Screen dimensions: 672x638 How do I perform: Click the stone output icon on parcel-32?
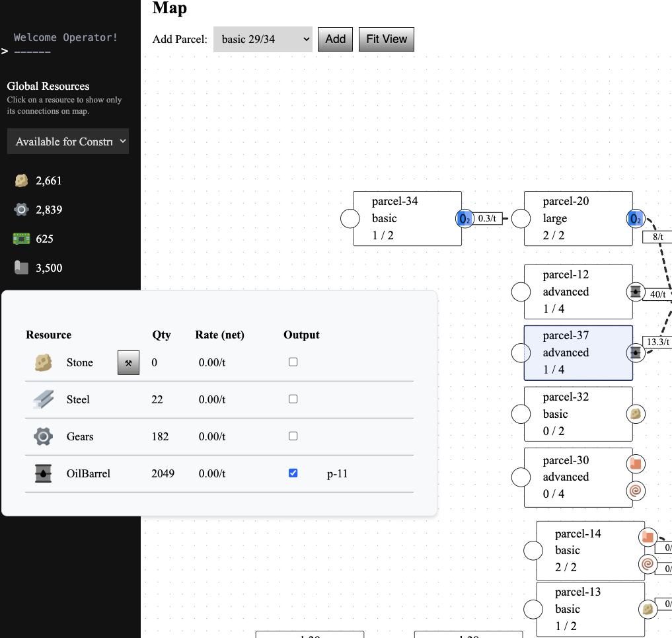(635, 413)
